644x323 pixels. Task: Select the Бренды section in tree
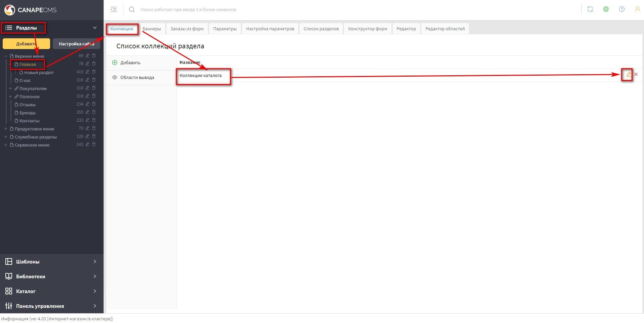pyautogui.click(x=27, y=113)
